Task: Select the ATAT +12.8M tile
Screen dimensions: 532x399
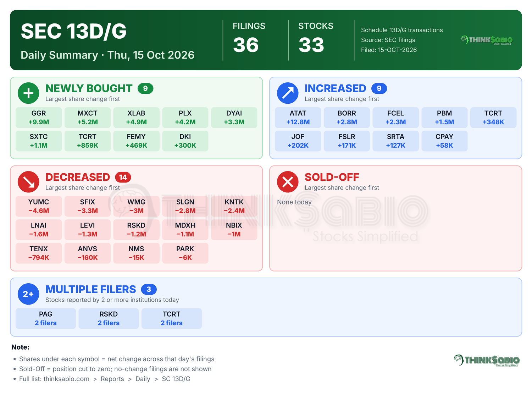Action: coord(298,117)
